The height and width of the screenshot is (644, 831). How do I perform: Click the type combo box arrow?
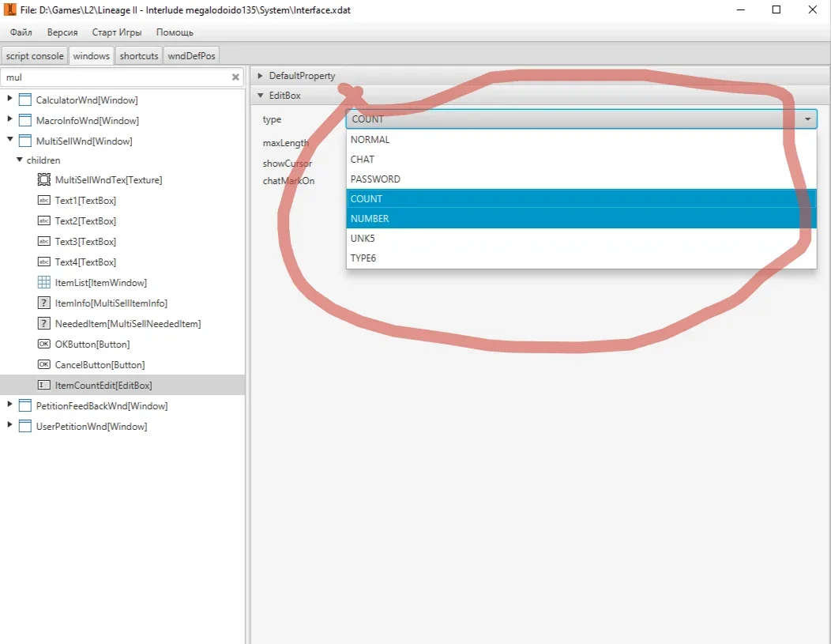807,119
